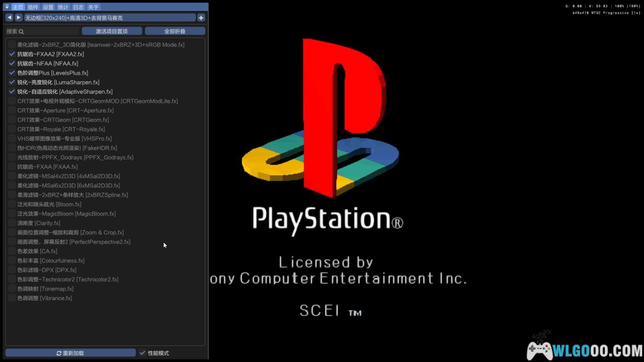Viewport: 644px width, 362px height.
Task: Enable the CRT-Royale.fx effect checkbox
Action: (x=12, y=129)
